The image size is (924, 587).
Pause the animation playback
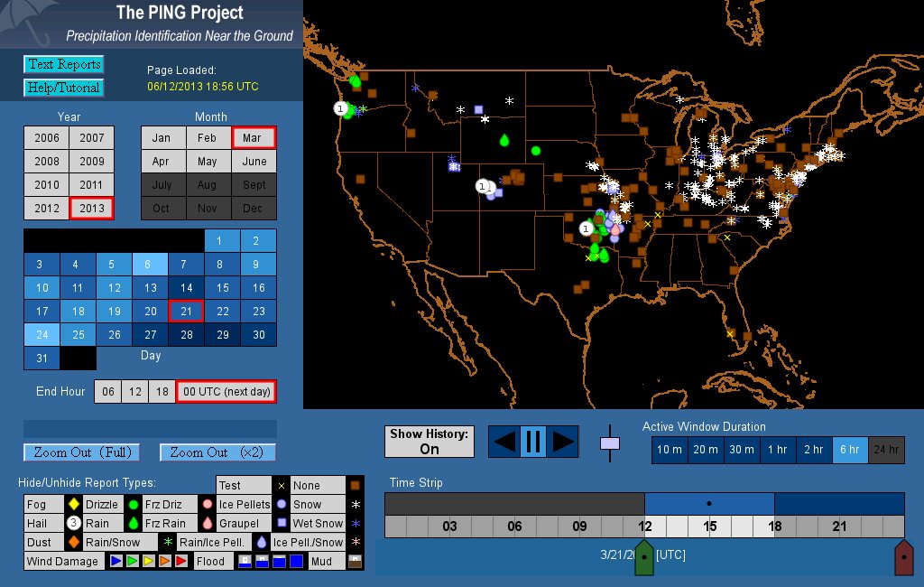[x=532, y=442]
